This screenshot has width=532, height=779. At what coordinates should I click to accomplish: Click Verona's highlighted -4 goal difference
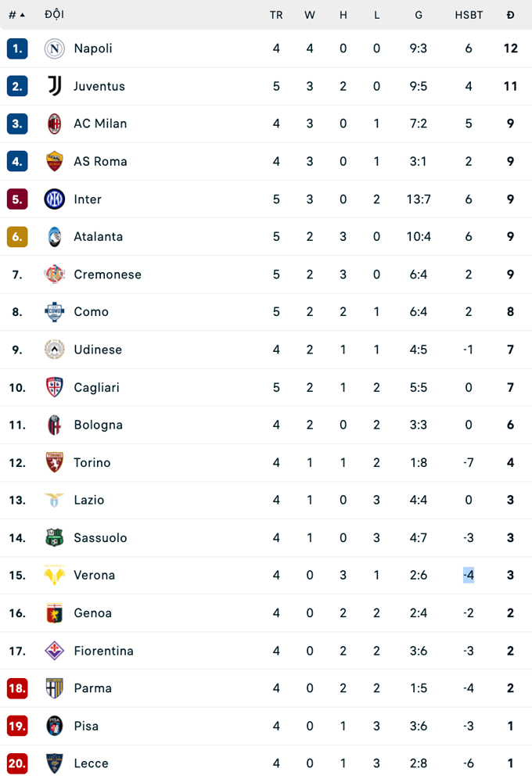(x=469, y=576)
